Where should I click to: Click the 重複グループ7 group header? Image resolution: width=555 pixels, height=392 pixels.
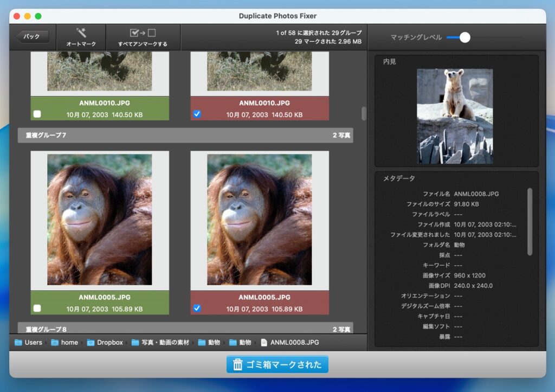(185, 135)
